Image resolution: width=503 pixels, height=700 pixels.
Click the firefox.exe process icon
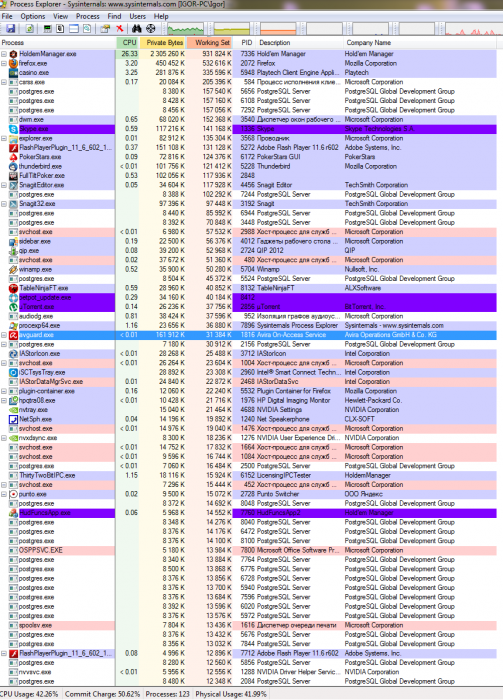click(x=13, y=63)
